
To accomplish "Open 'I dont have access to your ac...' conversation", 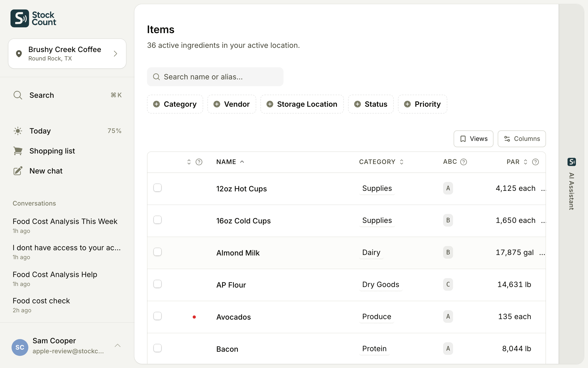I will click(67, 252).
